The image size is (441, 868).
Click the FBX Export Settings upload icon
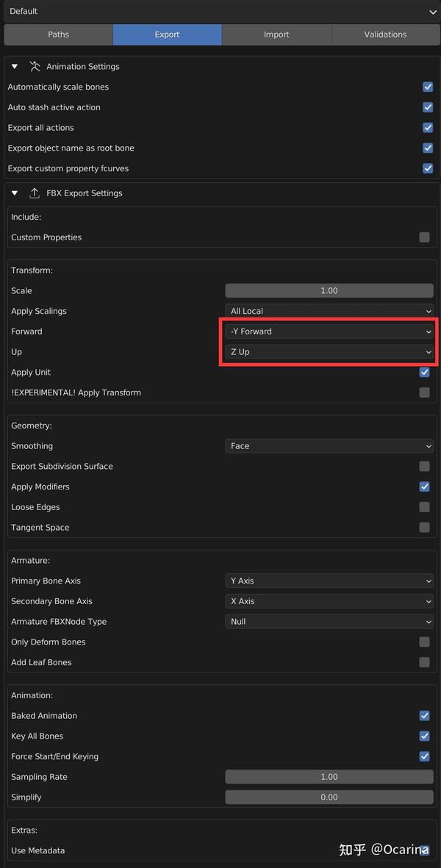[x=35, y=193]
